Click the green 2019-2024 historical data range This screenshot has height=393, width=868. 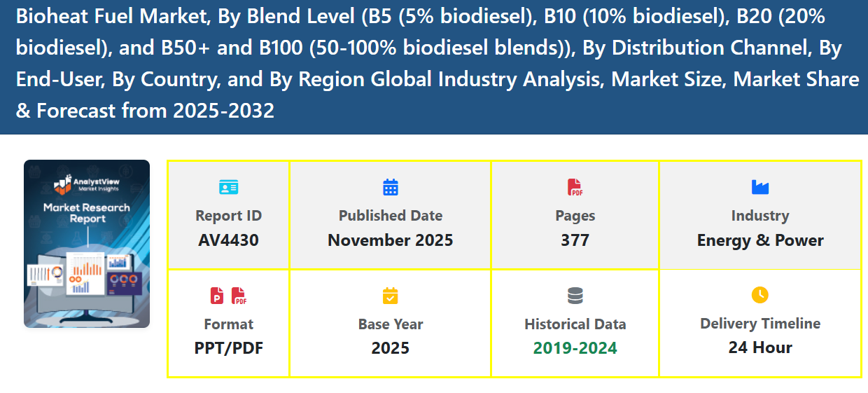575,348
